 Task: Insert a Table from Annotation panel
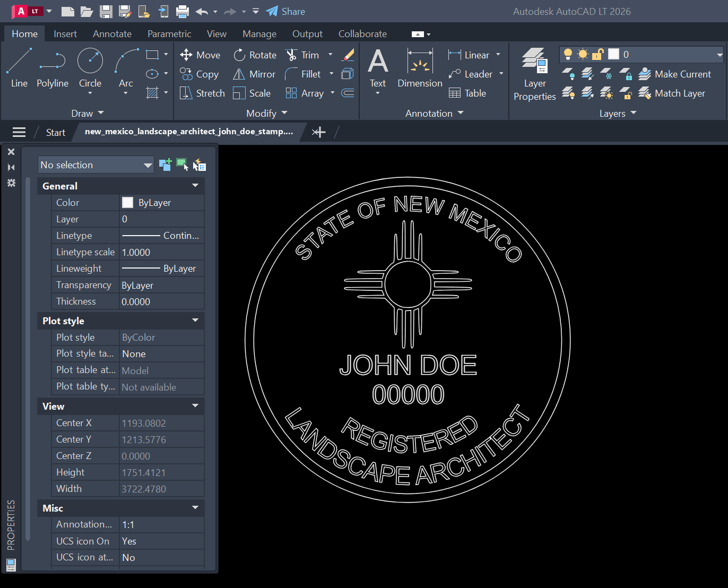click(467, 93)
